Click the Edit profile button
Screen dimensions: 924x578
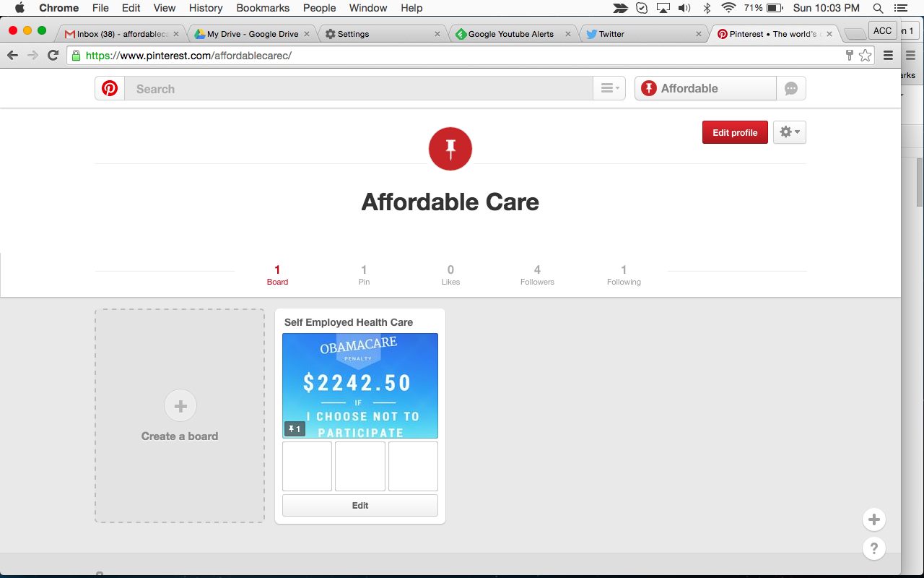pos(735,132)
